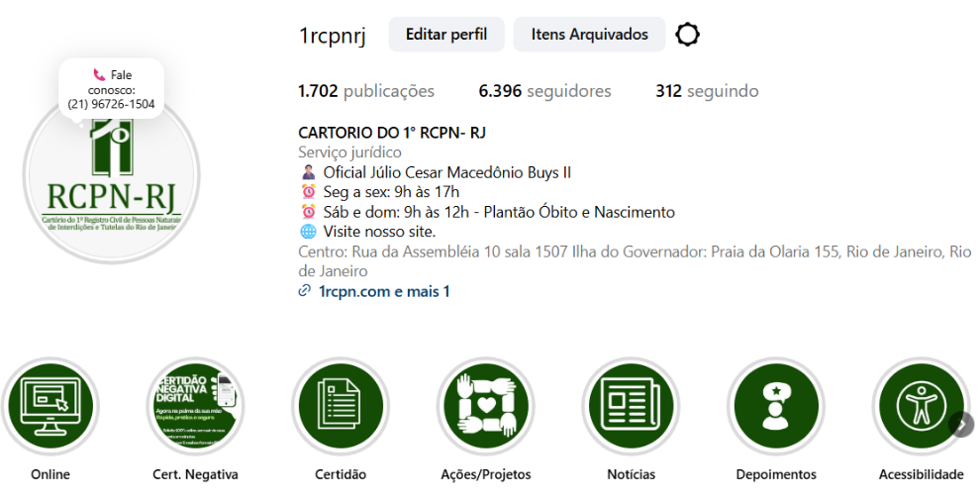Click the Certidão label
980x502 pixels.
341,474
